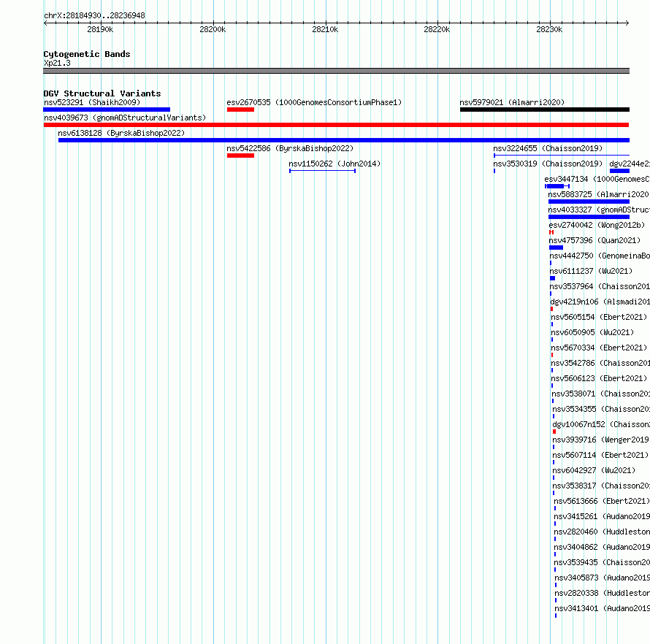Click the Xp21.3 band label
Image resolution: width=650 pixels, height=644 pixels.
pyautogui.click(x=57, y=63)
